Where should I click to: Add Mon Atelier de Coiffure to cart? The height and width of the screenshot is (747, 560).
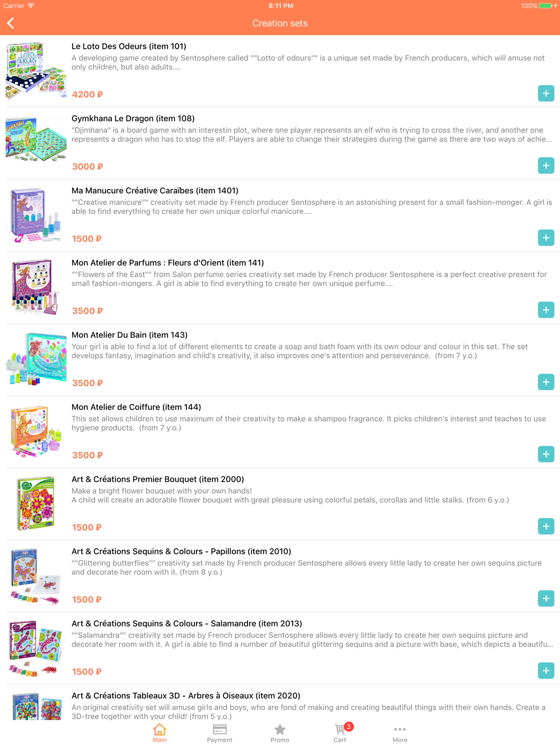pyautogui.click(x=546, y=454)
